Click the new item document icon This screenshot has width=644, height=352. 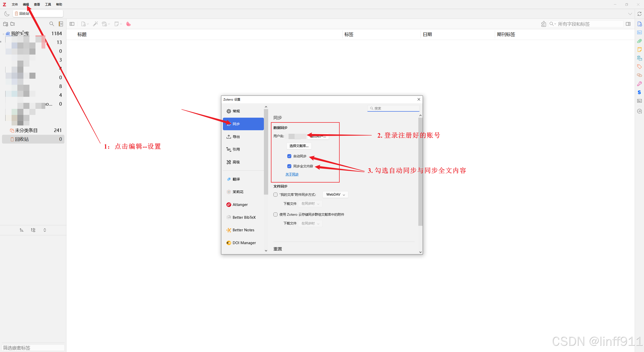(84, 24)
